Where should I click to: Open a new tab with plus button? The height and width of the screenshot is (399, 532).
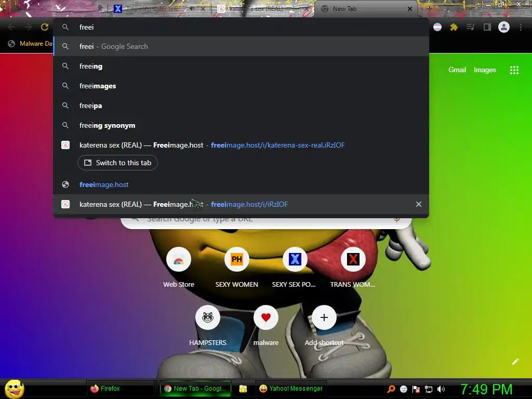click(x=429, y=9)
